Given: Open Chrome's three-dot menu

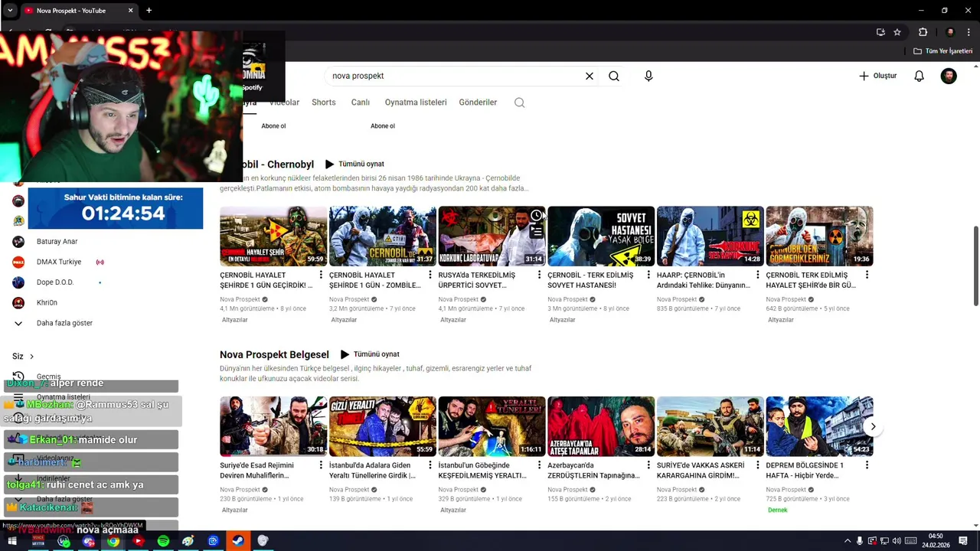Looking at the screenshot, I should (969, 32).
